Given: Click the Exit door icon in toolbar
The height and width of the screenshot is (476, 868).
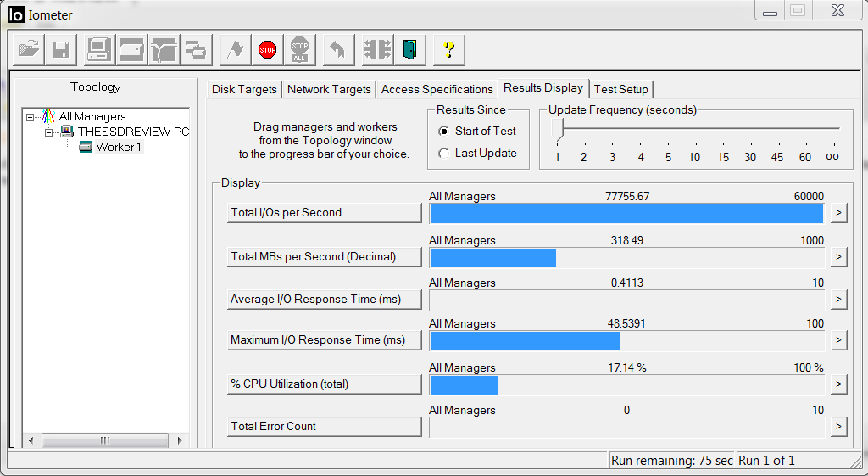Looking at the screenshot, I should 410,50.
